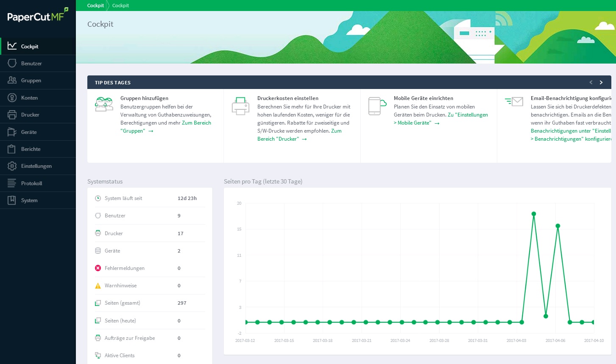616x364 pixels.
Task: Select the Gruppen people icon
Action: click(12, 81)
